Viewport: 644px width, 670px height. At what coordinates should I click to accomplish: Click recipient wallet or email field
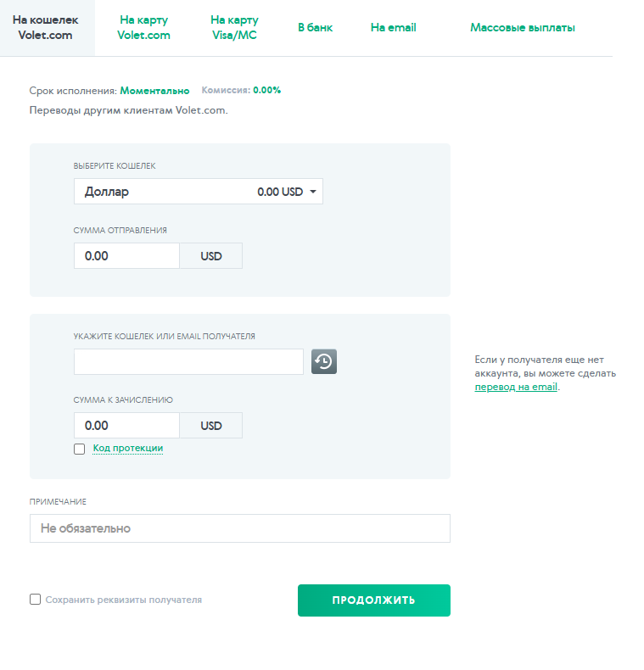pos(188,361)
